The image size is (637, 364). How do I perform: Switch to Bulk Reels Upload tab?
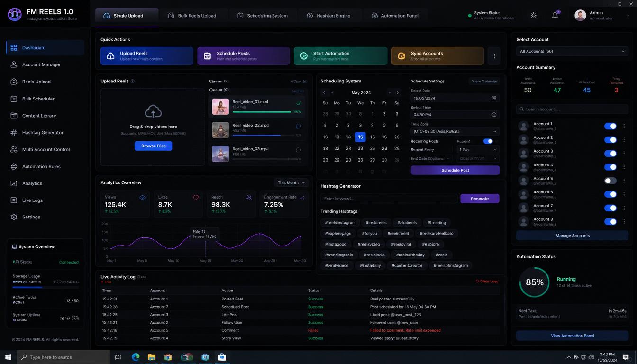pyautogui.click(x=192, y=16)
